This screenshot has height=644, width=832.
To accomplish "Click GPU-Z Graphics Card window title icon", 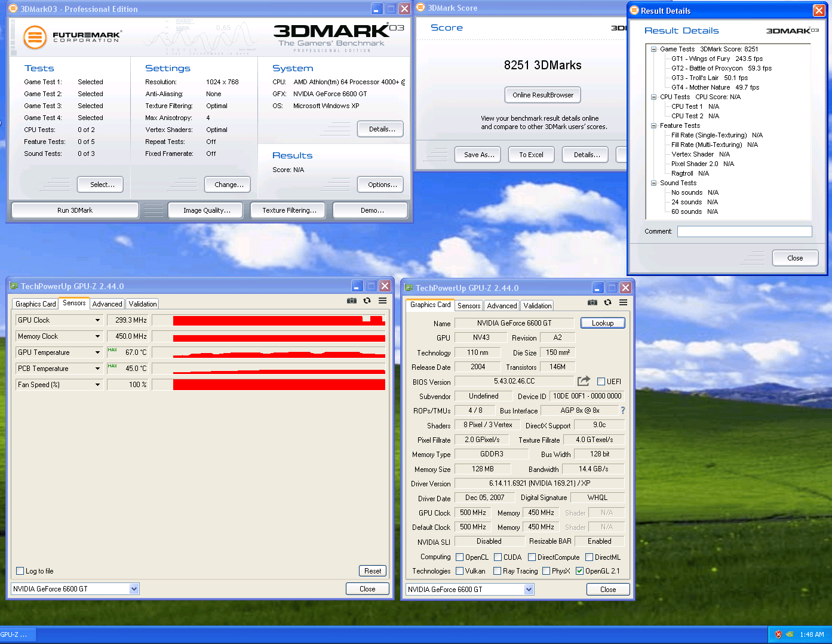I will click(409, 288).
